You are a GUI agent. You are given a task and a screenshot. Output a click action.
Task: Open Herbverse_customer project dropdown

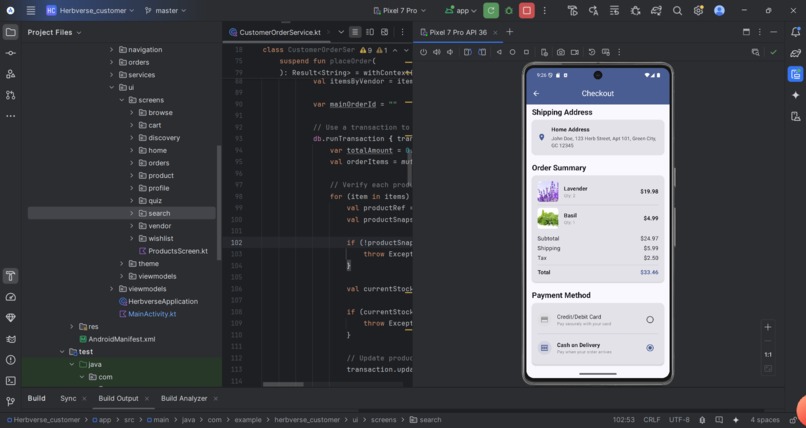click(x=90, y=10)
